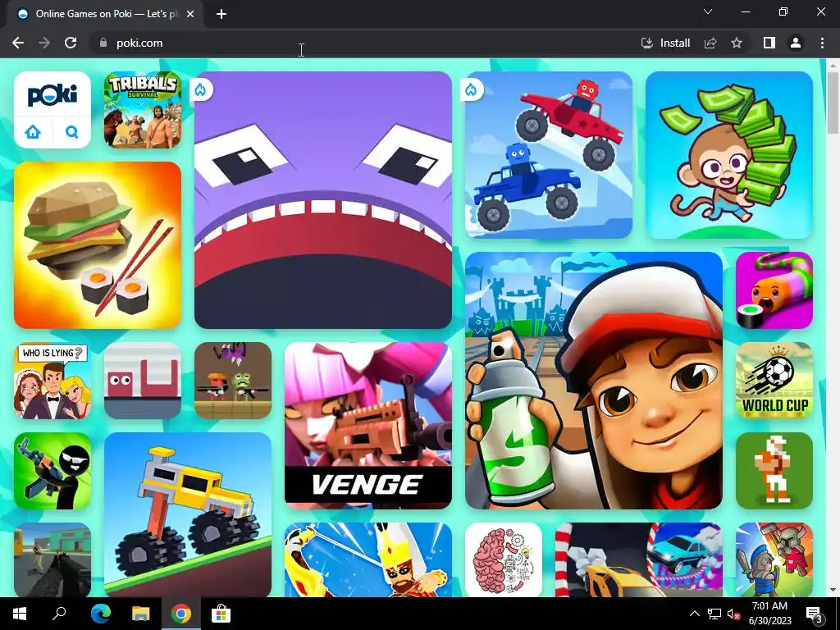This screenshot has width=840, height=630.
Task: Open the Windows Start menu
Action: (20, 614)
